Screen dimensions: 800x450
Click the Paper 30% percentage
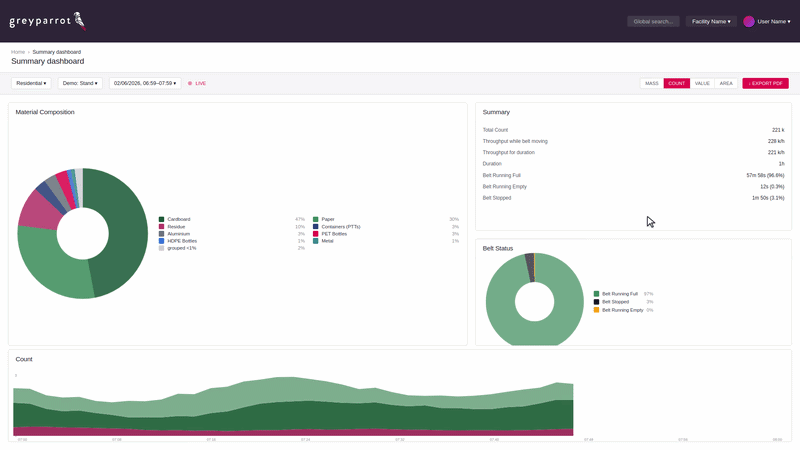point(454,219)
